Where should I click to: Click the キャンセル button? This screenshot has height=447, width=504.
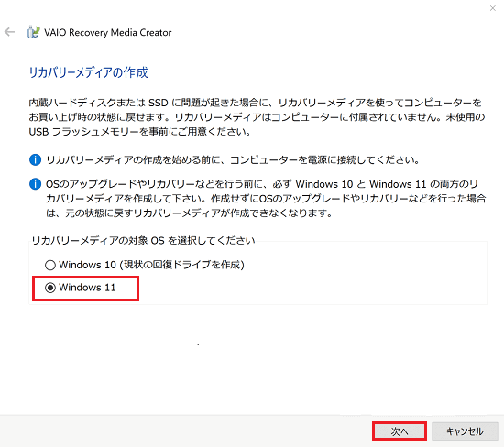point(465,431)
